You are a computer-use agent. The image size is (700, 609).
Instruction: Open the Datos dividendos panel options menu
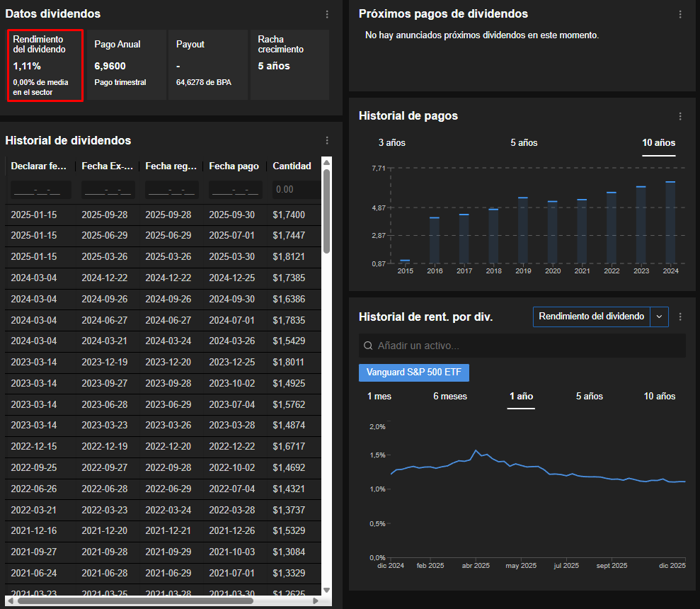click(x=326, y=14)
